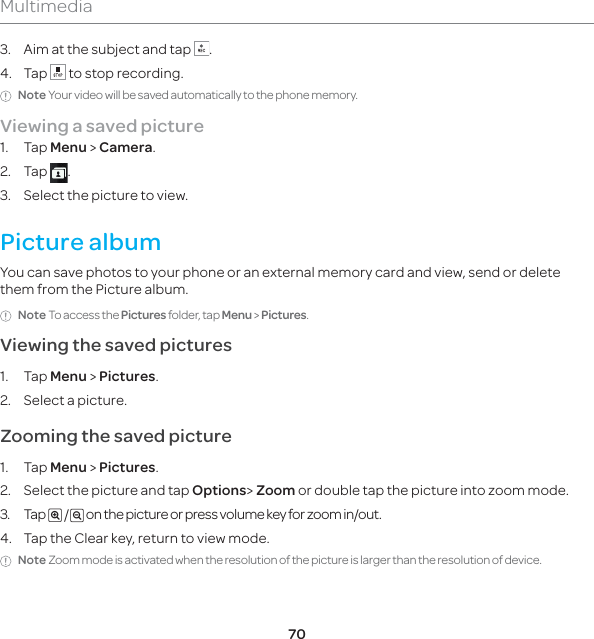The height and width of the screenshot is (639, 594).
Task: Click the zoom out magnifier icon
Action: (77, 515)
